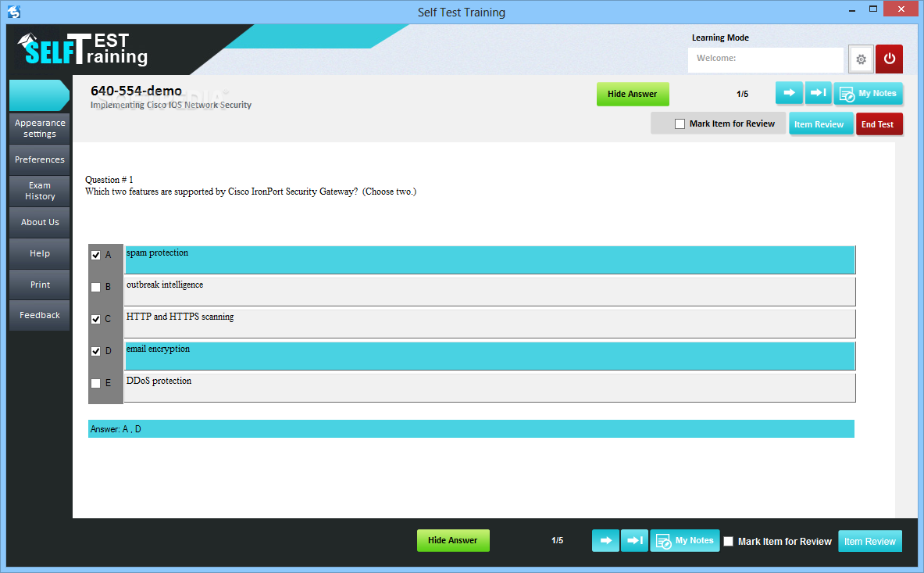
Task: Click the settings gear icon
Action: coord(861,59)
